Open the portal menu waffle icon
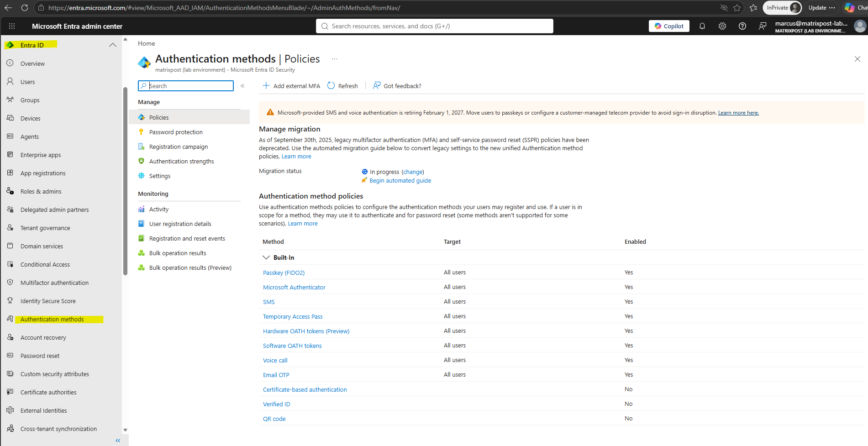The image size is (868, 446). [12, 26]
